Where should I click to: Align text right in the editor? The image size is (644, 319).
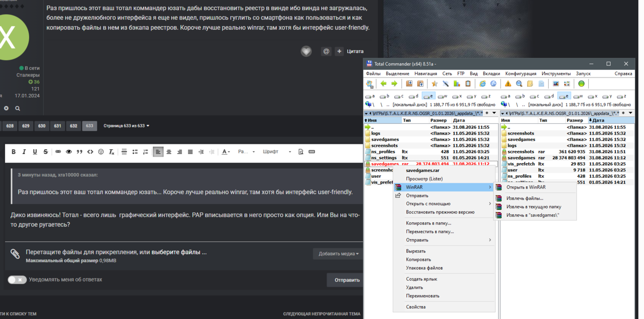[x=180, y=152]
